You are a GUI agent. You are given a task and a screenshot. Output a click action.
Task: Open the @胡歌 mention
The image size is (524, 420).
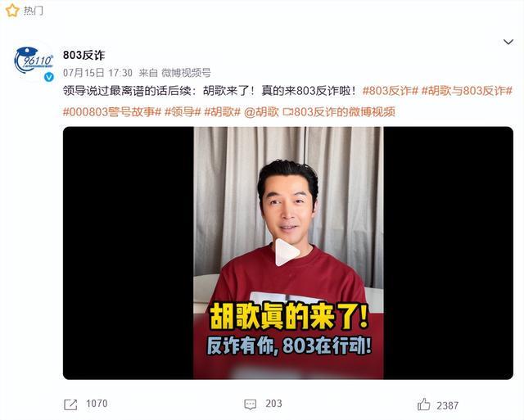[x=261, y=111]
